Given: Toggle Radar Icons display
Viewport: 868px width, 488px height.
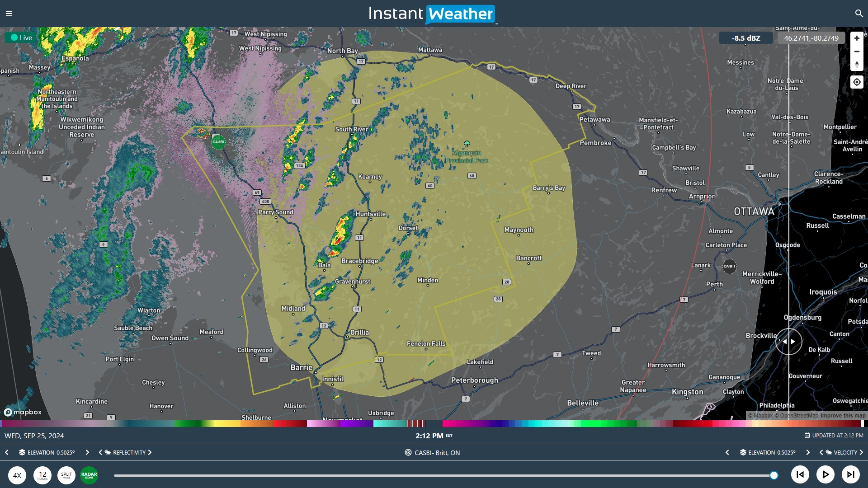Looking at the screenshot, I should (x=89, y=475).
